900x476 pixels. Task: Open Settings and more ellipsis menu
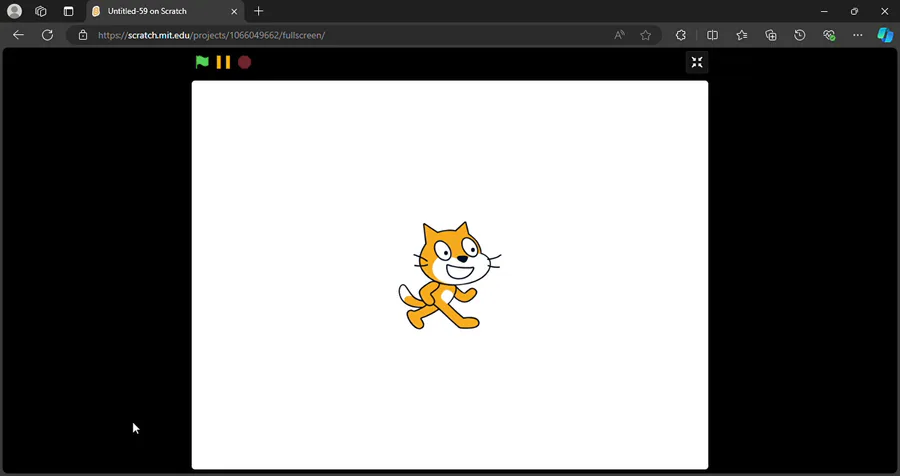tap(858, 35)
